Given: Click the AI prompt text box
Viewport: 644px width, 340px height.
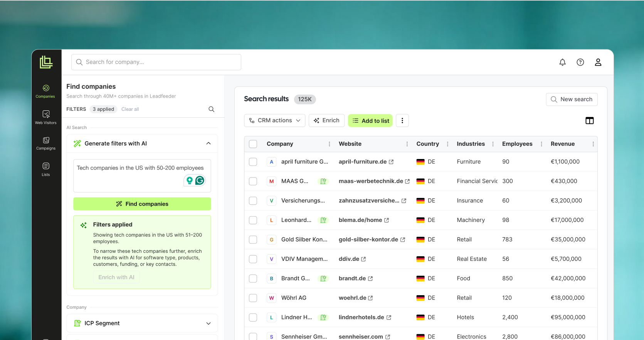Looking at the screenshot, I should tap(142, 176).
